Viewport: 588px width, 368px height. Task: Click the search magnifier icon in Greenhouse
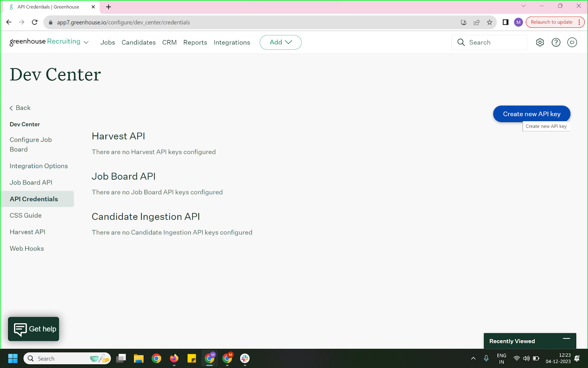pos(461,42)
